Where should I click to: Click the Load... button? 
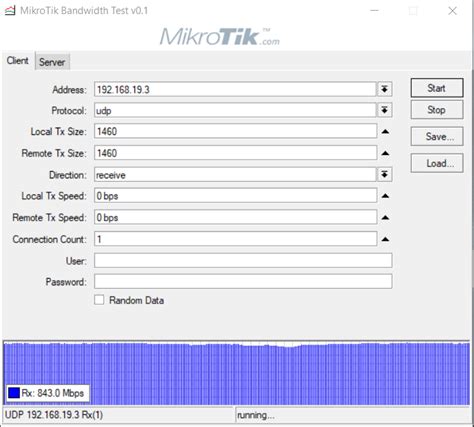437,163
